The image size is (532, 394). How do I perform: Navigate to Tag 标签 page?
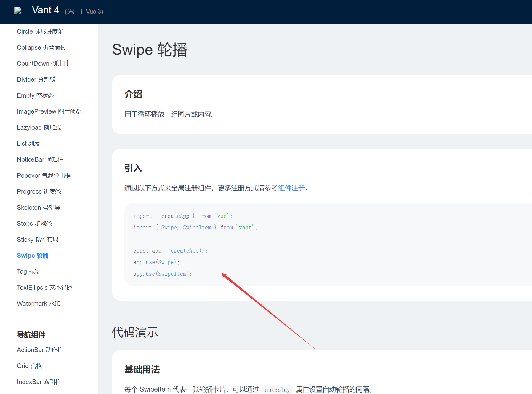(x=29, y=272)
